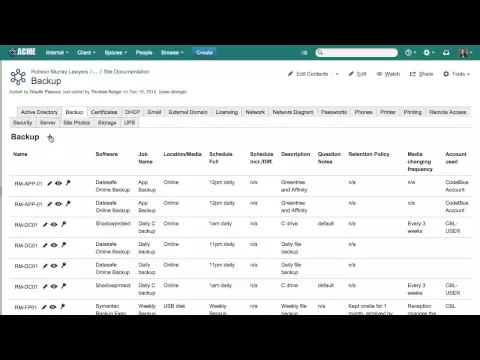Switch to the Active Directory tab
Screen dimensions: 480x360
point(39,112)
